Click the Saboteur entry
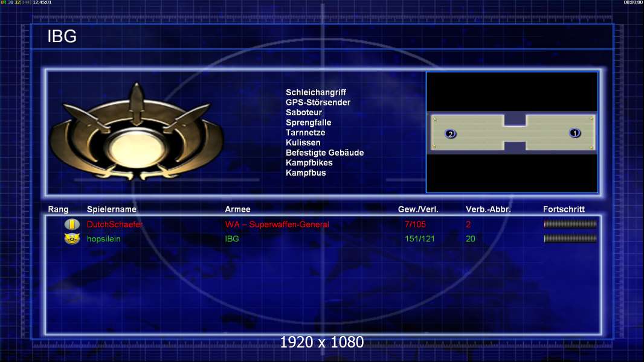 (304, 112)
